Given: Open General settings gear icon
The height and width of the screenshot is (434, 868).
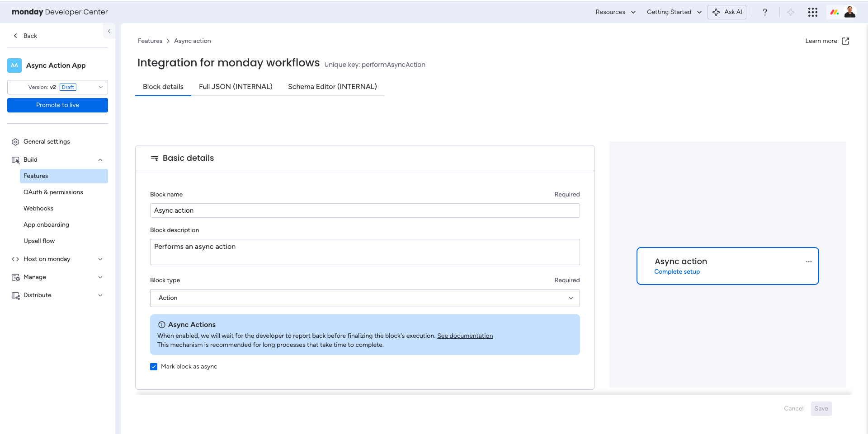Looking at the screenshot, I should click(15, 142).
